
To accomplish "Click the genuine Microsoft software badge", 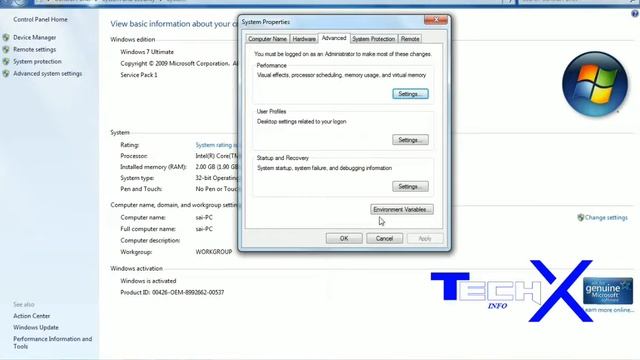I will pyautogui.click(x=608, y=291).
